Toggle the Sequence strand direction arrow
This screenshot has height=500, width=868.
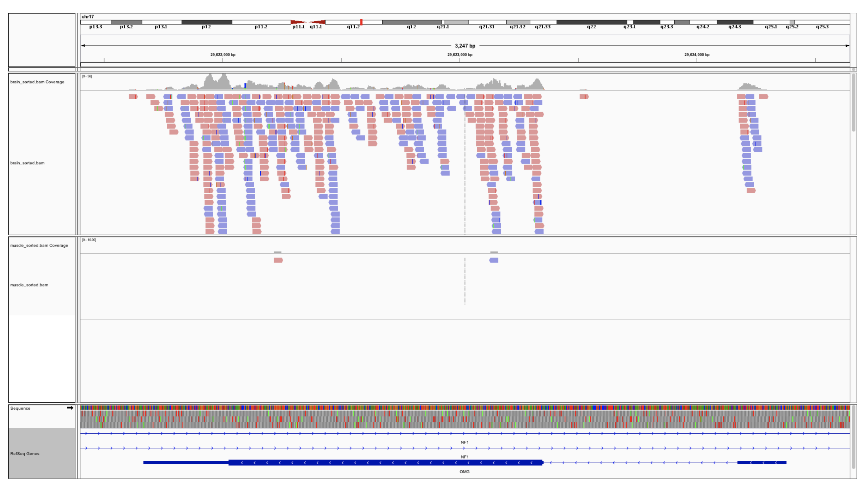coord(70,408)
